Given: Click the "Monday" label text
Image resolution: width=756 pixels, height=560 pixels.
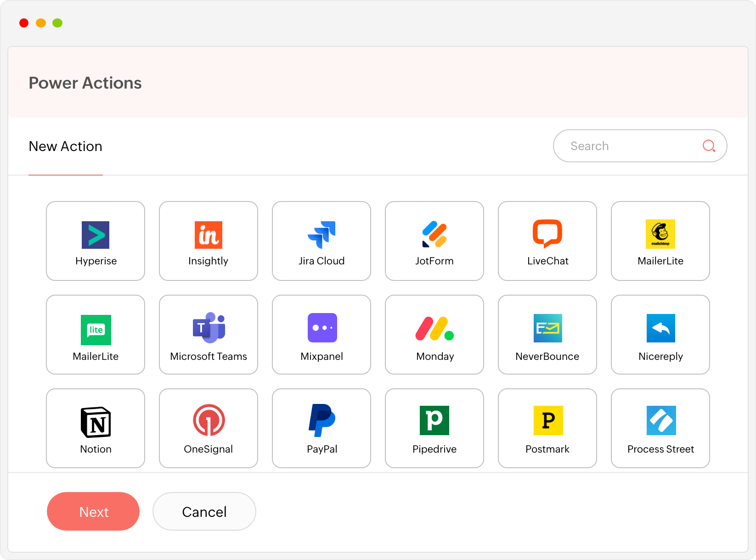Looking at the screenshot, I should coord(435,357).
